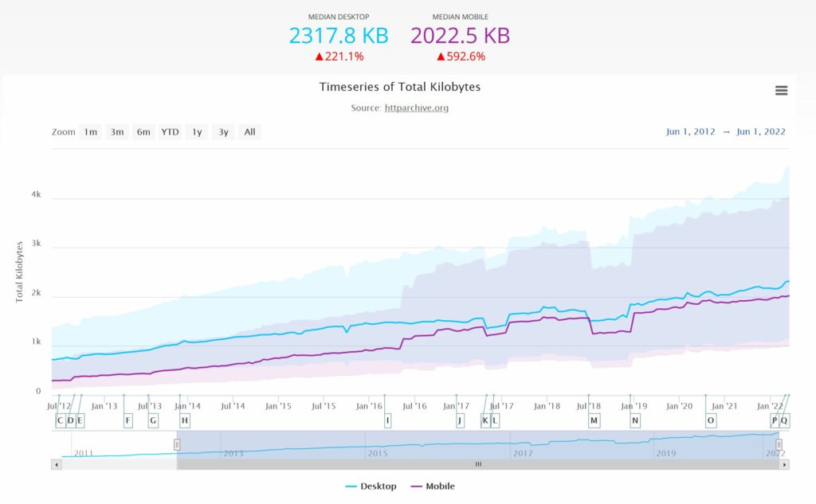Edit the Jun 1, 2012 start date
Image resolution: width=816 pixels, height=504 pixels.
coord(691,131)
